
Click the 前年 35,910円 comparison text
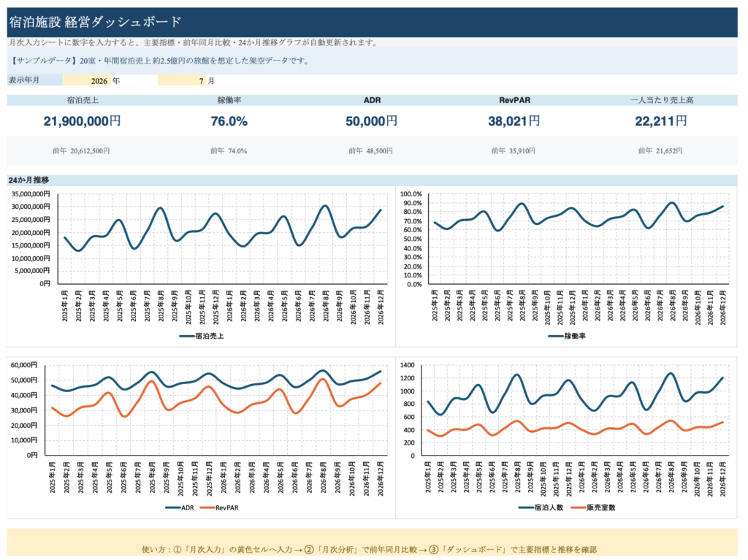(x=514, y=150)
